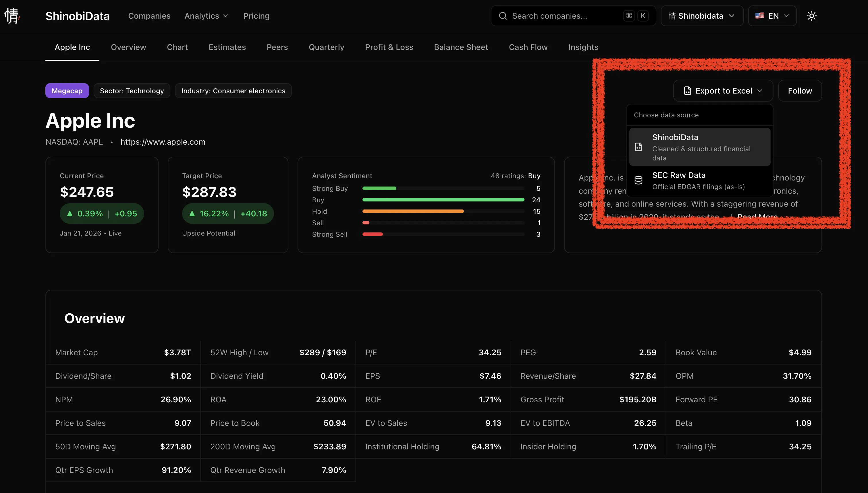This screenshot has width=868, height=493.
Task: Switch to the Chart tab
Action: tap(177, 47)
